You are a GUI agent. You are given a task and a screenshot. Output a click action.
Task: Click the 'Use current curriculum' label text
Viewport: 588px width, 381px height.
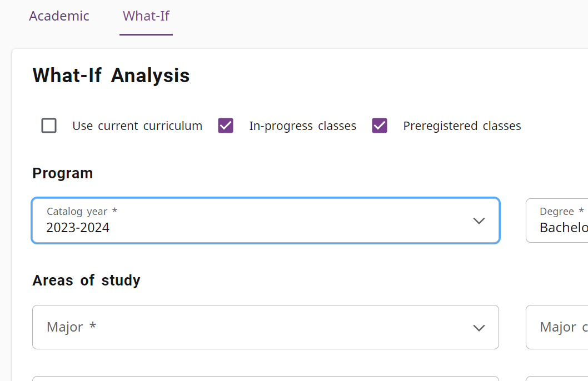pos(137,126)
